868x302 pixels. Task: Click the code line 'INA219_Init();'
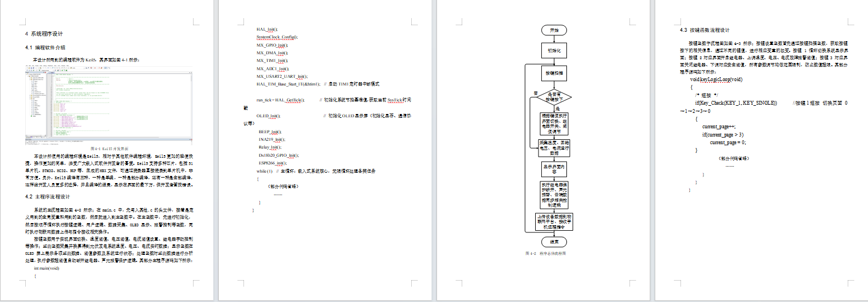click(272, 140)
